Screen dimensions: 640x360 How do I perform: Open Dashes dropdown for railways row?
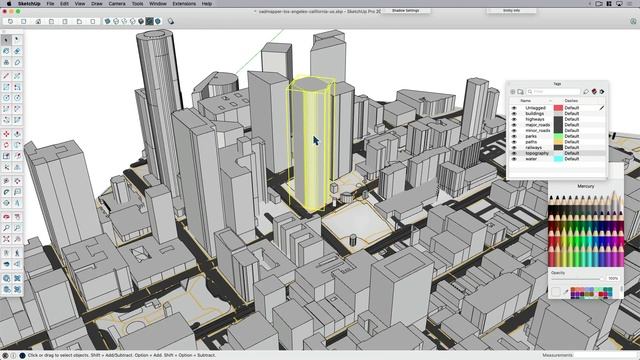pyautogui.click(x=572, y=147)
